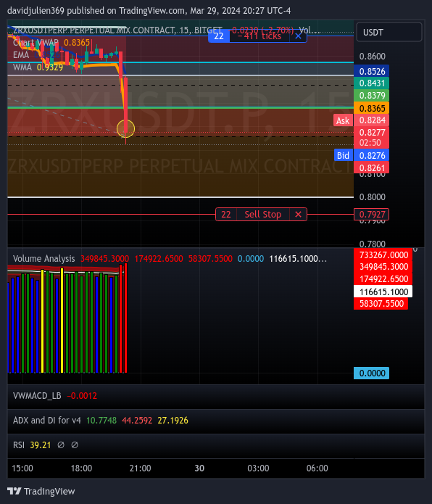Image resolution: width=432 pixels, height=504 pixels.
Task: Click the 0.8431 teal price label
Action: click(x=372, y=83)
